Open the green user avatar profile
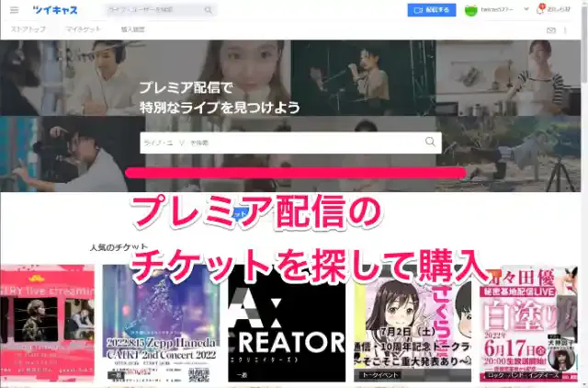Screen dimensions: 588x388 (x=471, y=10)
